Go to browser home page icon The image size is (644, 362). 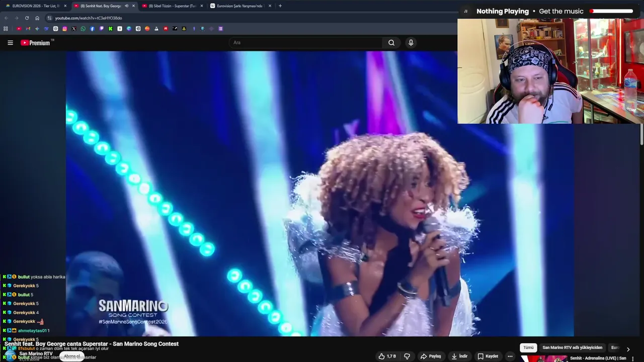click(x=37, y=18)
